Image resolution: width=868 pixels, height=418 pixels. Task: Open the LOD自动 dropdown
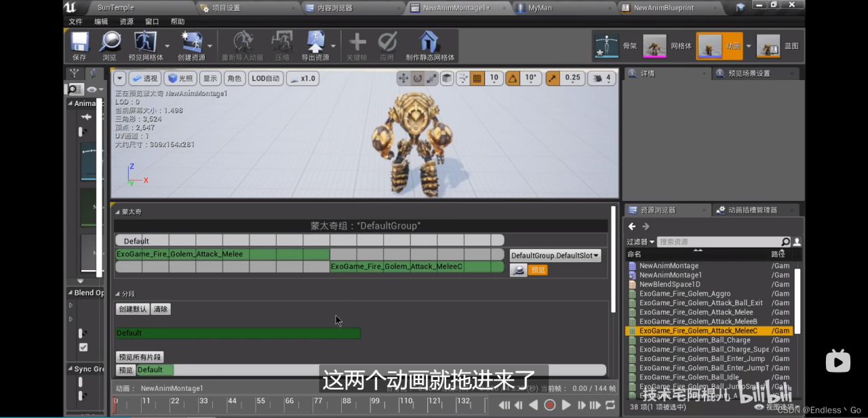[x=266, y=78]
